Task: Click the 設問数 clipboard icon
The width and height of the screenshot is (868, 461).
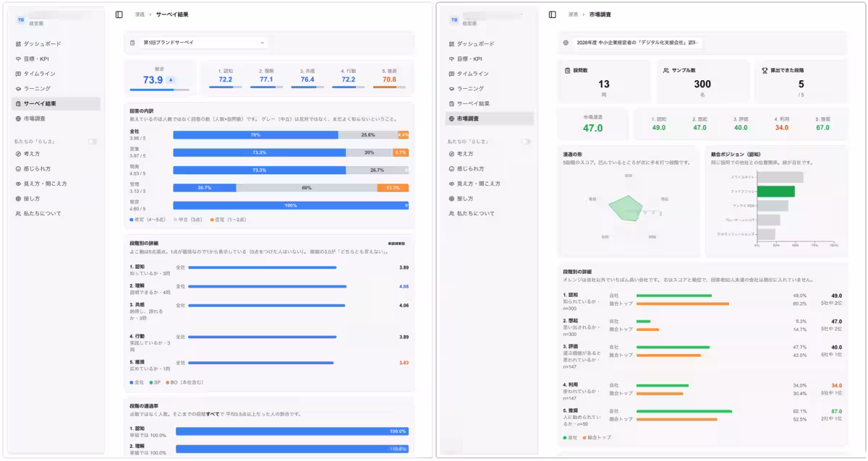Action: (568, 70)
